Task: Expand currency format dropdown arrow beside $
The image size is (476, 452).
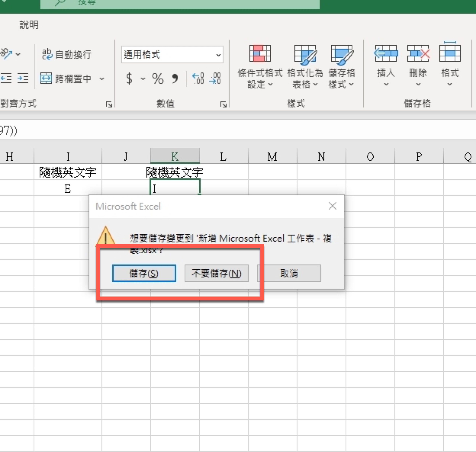Action: [143, 79]
